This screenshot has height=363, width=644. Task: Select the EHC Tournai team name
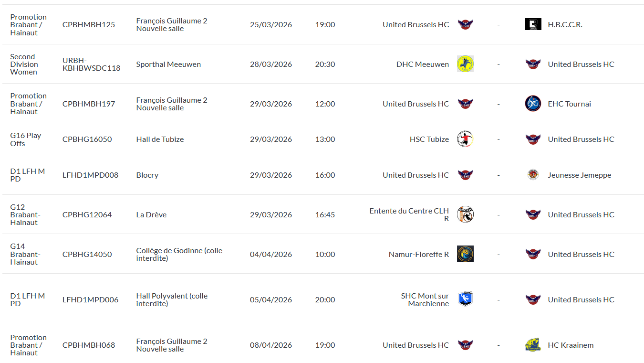click(x=569, y=104)
